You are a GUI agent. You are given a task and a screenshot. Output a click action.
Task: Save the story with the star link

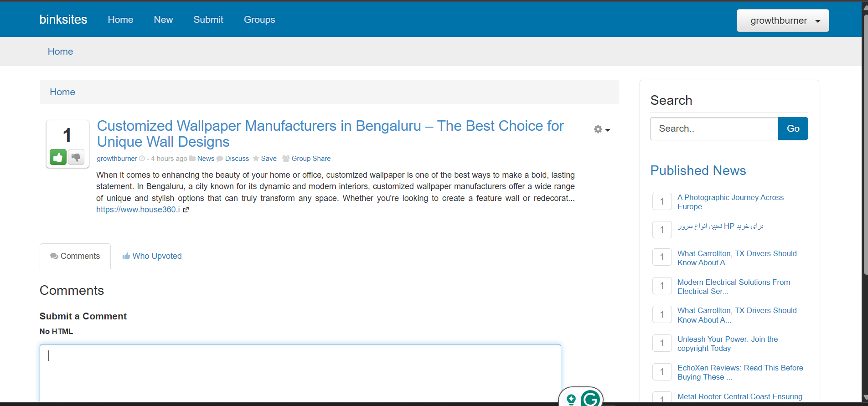click(265, 159)
